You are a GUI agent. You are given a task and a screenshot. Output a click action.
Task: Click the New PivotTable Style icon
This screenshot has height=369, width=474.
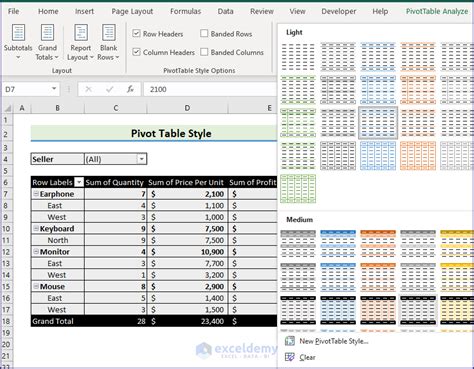pyautogui.click(x=290, y=341)
